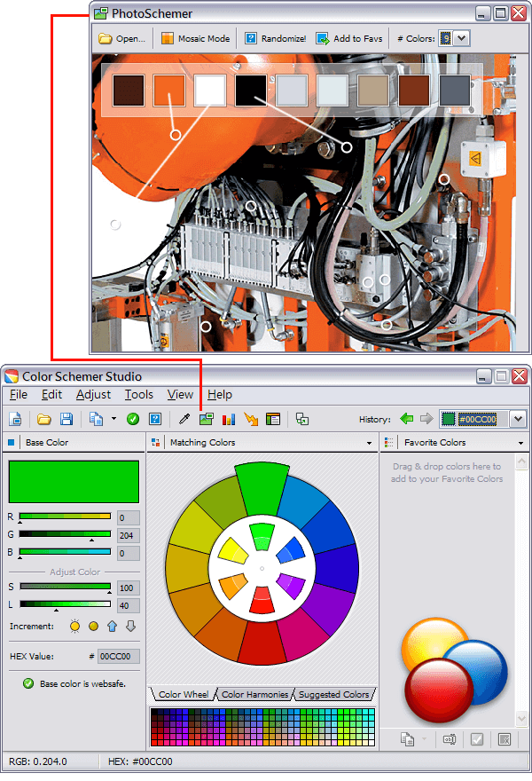Open the File menu
This screenshot has width=532, height=781.
[x=19, y=394]
